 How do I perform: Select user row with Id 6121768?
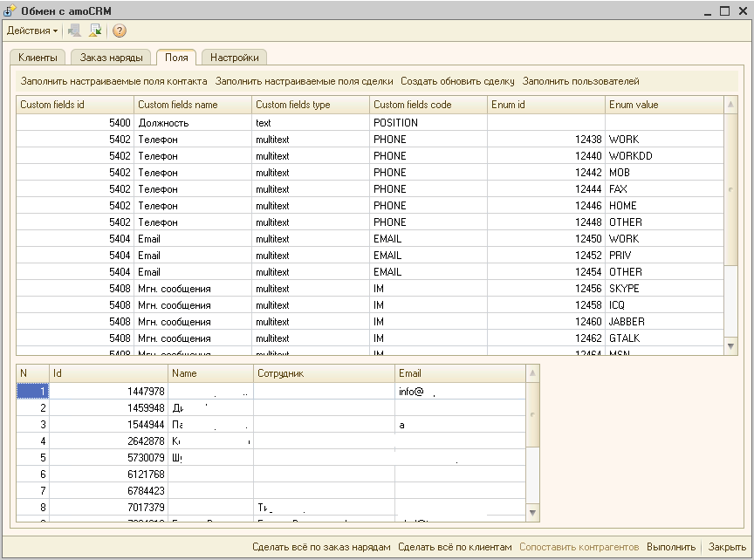[x=271, y=475]
